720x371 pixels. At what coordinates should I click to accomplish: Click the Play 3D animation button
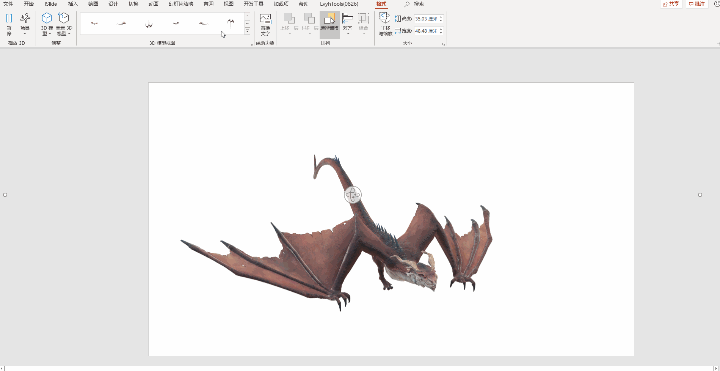coord(9,24)
